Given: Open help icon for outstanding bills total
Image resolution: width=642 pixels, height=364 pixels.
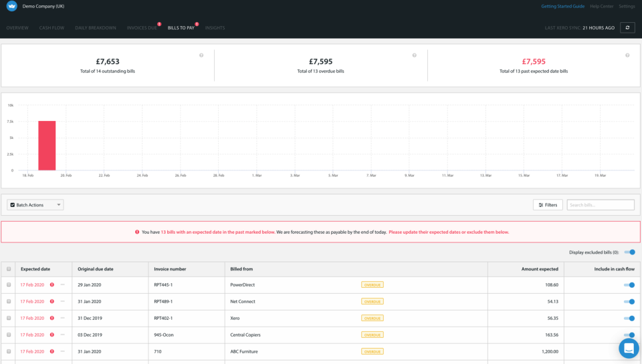Looking at the screenshot, I should pyautogui.click(x=201, y=55).
